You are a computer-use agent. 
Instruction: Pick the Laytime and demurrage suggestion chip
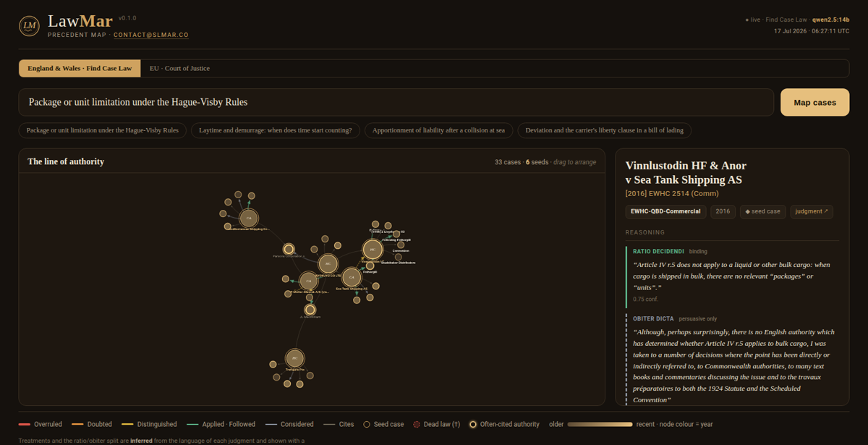275,130
